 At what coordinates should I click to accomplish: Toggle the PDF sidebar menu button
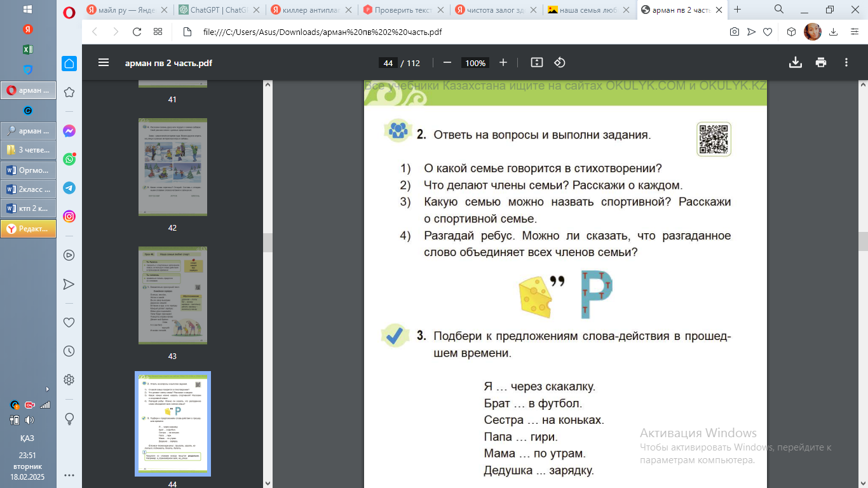[104, 63]
